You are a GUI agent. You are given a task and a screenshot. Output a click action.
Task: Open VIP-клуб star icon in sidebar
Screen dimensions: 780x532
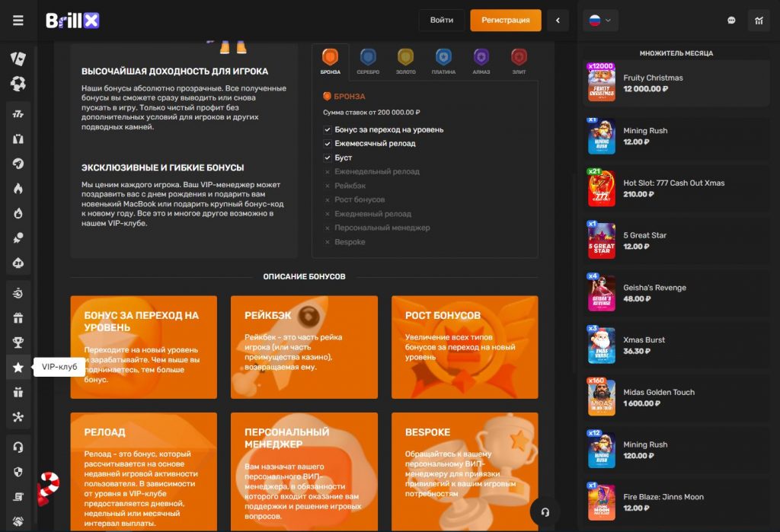18,368
